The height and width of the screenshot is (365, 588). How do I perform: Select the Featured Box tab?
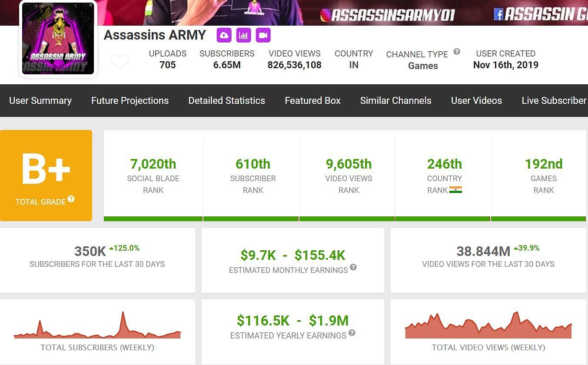pos(312,100)
